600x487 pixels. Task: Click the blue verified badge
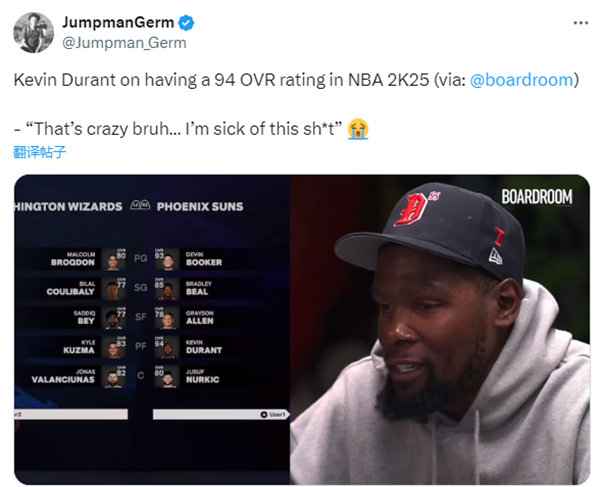click(186, 23)
